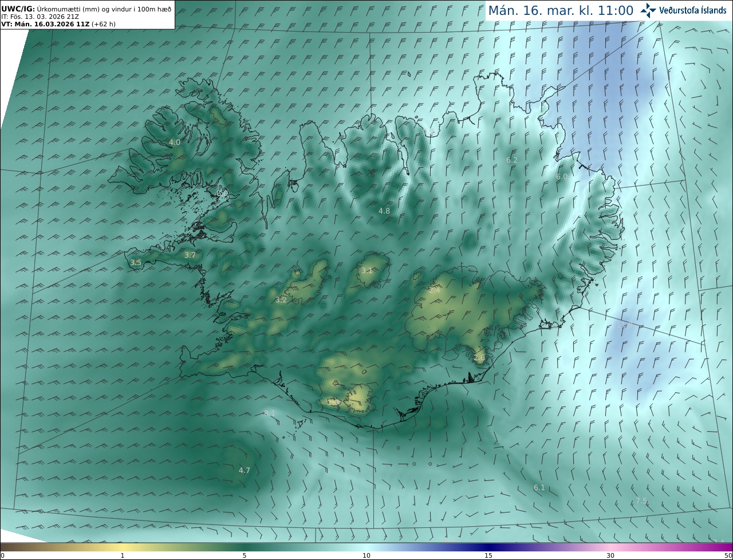Click the "VT: Mán. 16.03.2026 11Z" line
The width and height of the screenshot is (733, 560).
tap(58, 24)
